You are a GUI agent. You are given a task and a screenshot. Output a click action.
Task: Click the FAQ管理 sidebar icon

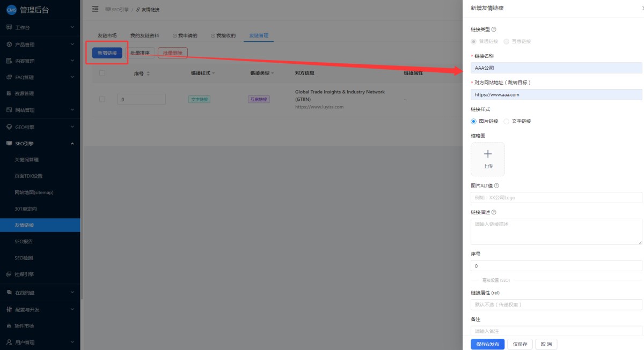pos(9,77)
